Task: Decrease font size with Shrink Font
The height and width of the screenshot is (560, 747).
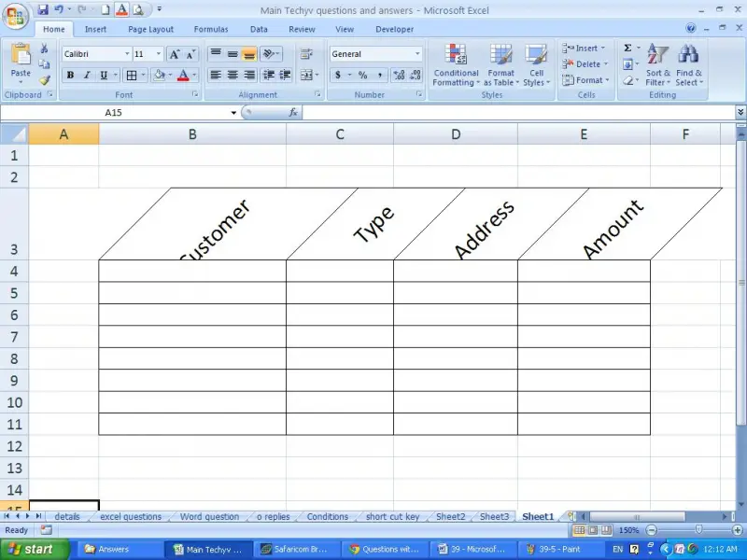Action: [x=190, y=54]
